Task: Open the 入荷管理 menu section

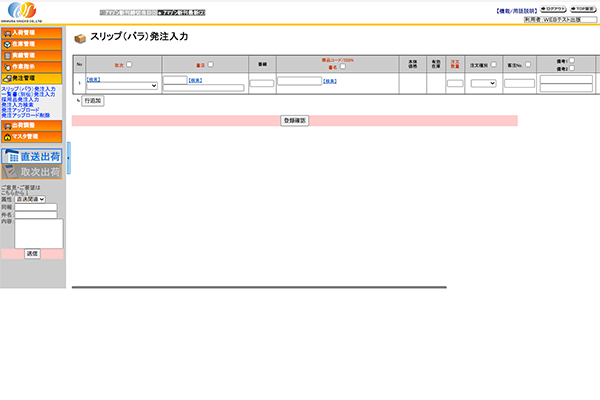Action: (33, 33)
